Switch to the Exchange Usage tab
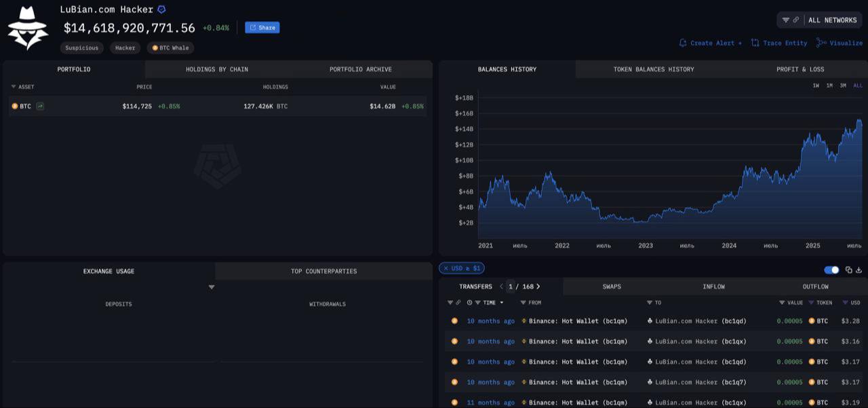868x408 pixels. [x=109, y=271]
